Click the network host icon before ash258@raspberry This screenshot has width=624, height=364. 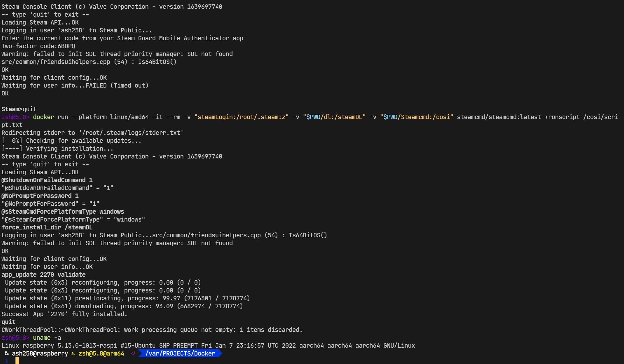click(x=7, y=353)
